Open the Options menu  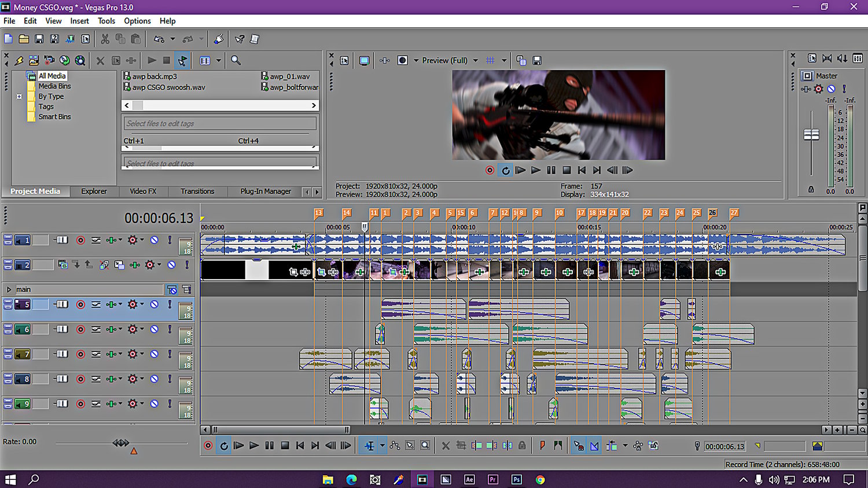pos(137,21)
